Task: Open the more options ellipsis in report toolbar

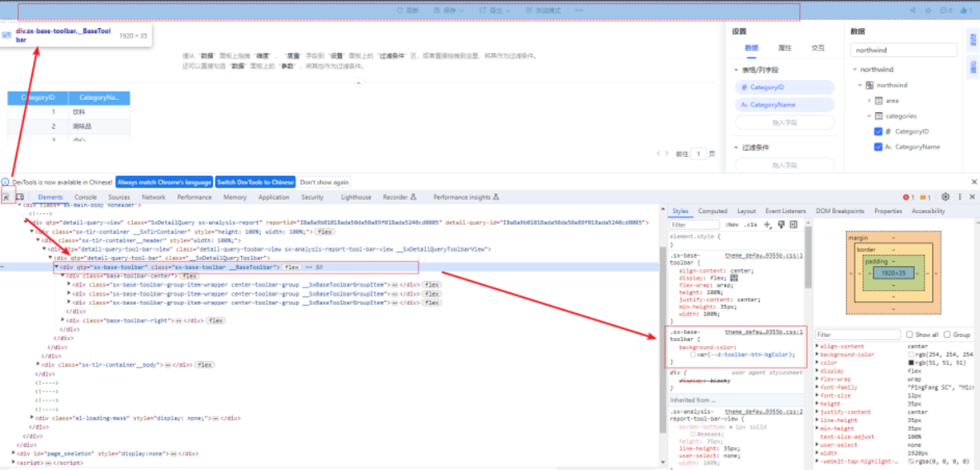Action: coord(579,11)
